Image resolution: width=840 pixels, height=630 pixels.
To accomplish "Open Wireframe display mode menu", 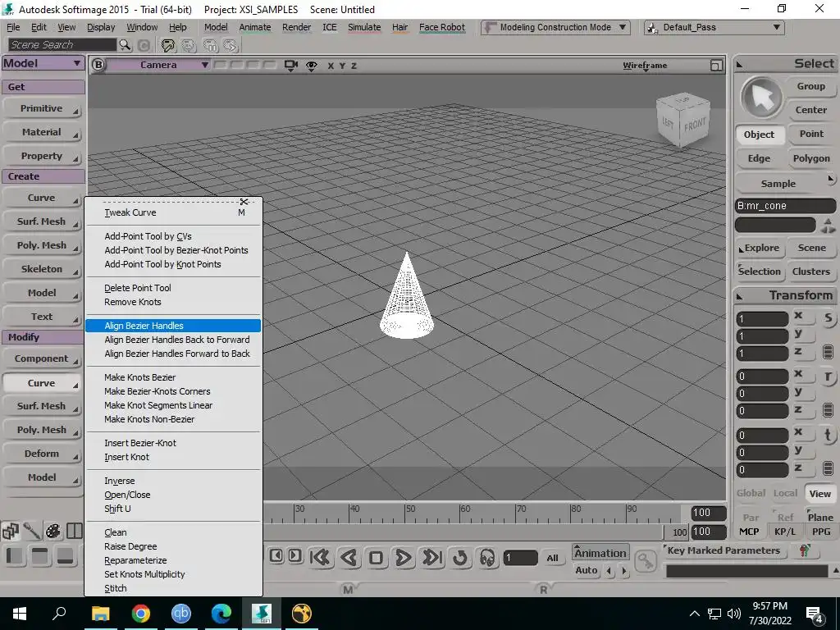I will [645, 66].
